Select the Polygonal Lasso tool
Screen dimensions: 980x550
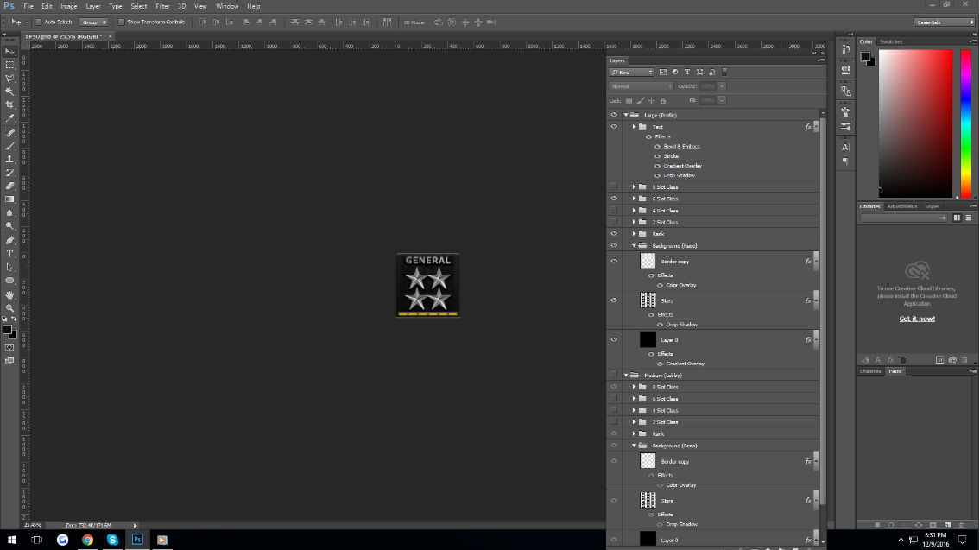pos(9,78)
